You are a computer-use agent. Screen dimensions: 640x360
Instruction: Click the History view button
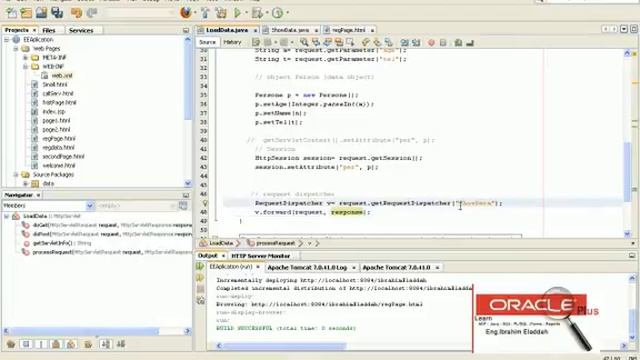[x=232, y=42]
